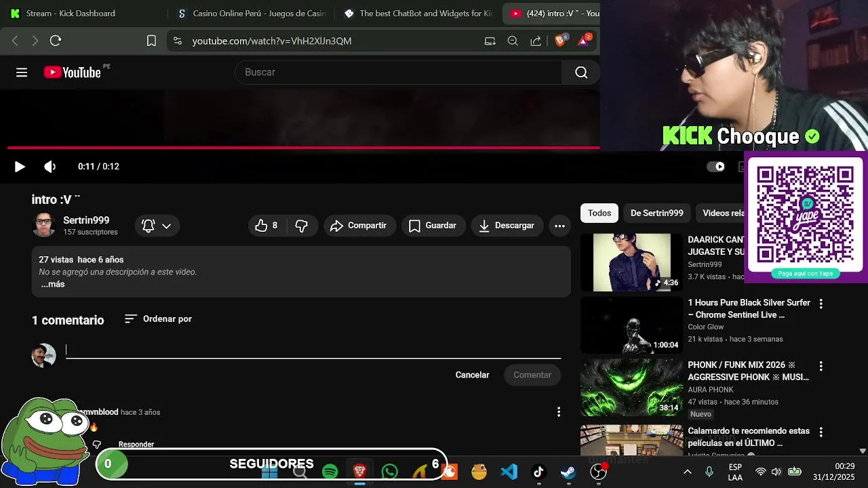Click the Color Glow channel name
The image size is (868, 488).
(706, 327)
